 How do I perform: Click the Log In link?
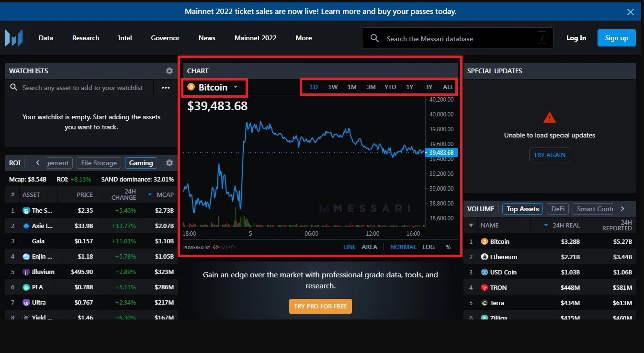576,38
